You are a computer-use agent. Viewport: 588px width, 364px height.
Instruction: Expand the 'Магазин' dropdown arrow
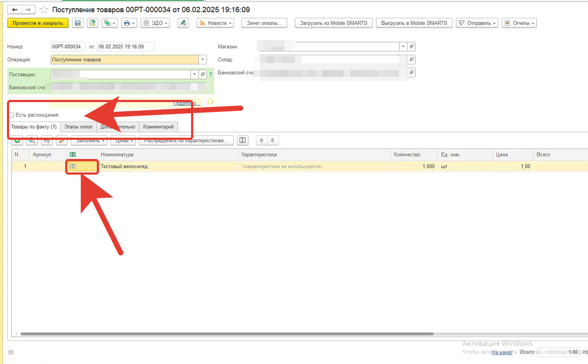403,46
